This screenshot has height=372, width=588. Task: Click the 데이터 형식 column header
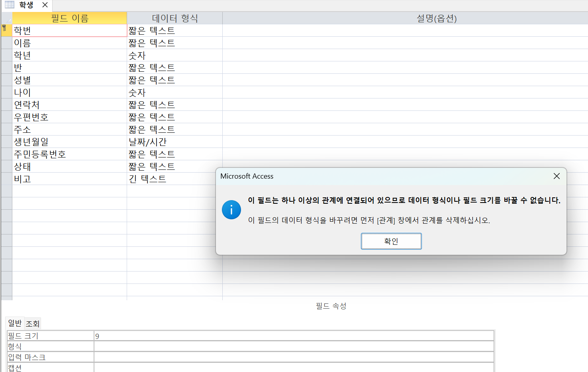click(174, 18)
